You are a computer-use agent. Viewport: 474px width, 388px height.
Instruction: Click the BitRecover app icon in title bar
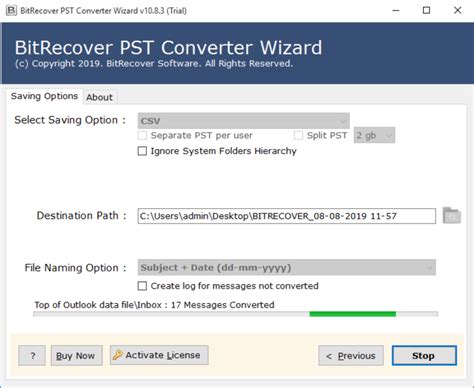point(11,10)
